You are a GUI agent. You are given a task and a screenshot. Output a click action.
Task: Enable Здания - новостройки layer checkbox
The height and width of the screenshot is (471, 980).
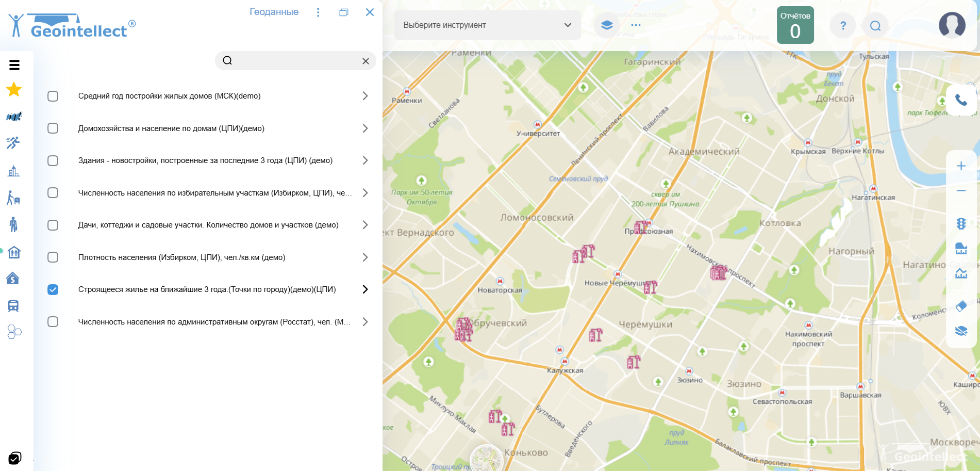(53, 160)
